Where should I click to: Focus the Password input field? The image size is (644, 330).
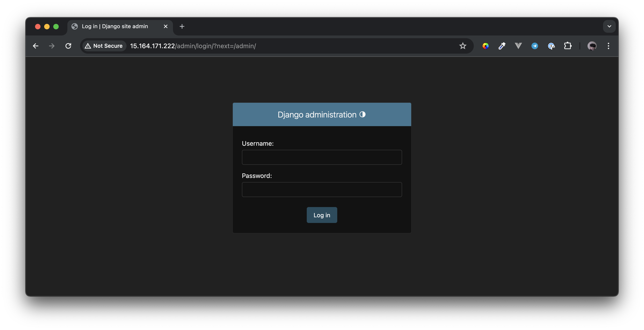click(x=322, y=190)
